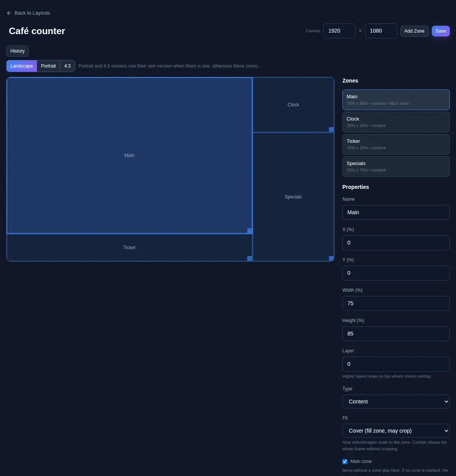Switch to the 4:3 tab

pos(68,66)
